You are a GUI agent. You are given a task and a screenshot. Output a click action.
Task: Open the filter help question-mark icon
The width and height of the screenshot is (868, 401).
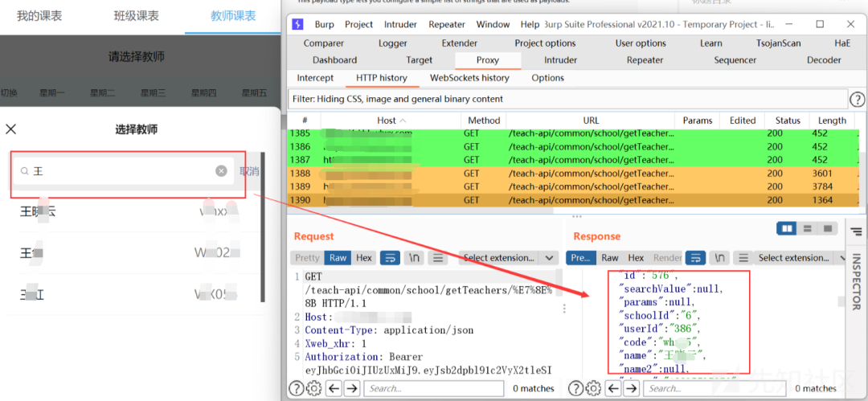(x=857, y=99)
